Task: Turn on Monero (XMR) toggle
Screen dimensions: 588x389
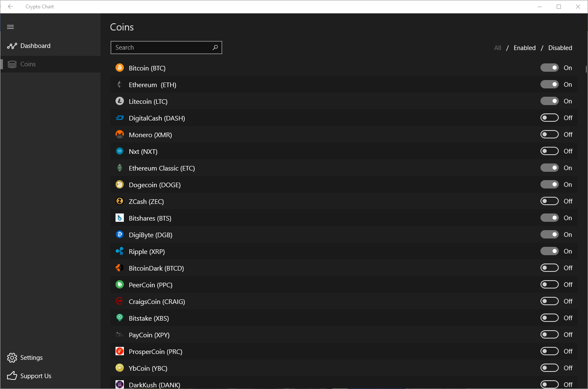Action: click(x=550, y=134)
